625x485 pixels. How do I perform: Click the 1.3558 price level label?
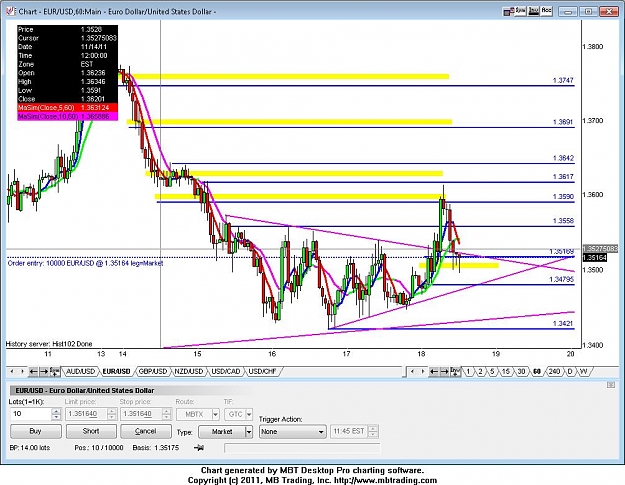coord(563,221)
